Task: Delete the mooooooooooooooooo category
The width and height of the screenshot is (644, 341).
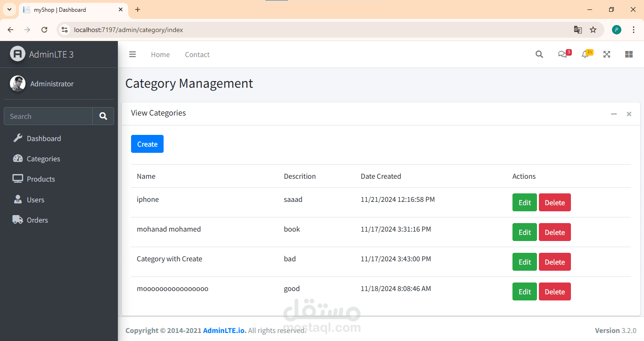Action: click(555, 291)
